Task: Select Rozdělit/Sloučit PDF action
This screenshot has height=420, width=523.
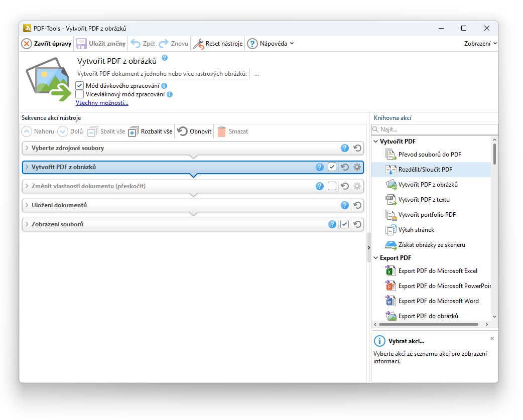Action: click(431, 170)
